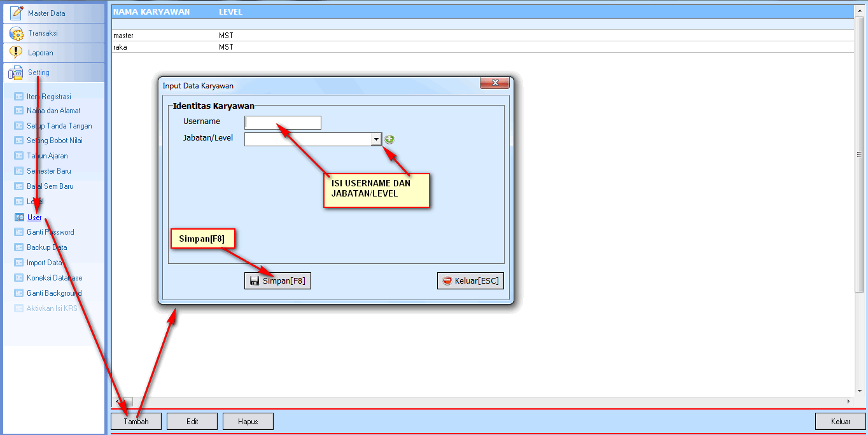Open the Transaksi gear icon
Screen dimensions: 868x435
coord(17,33)
